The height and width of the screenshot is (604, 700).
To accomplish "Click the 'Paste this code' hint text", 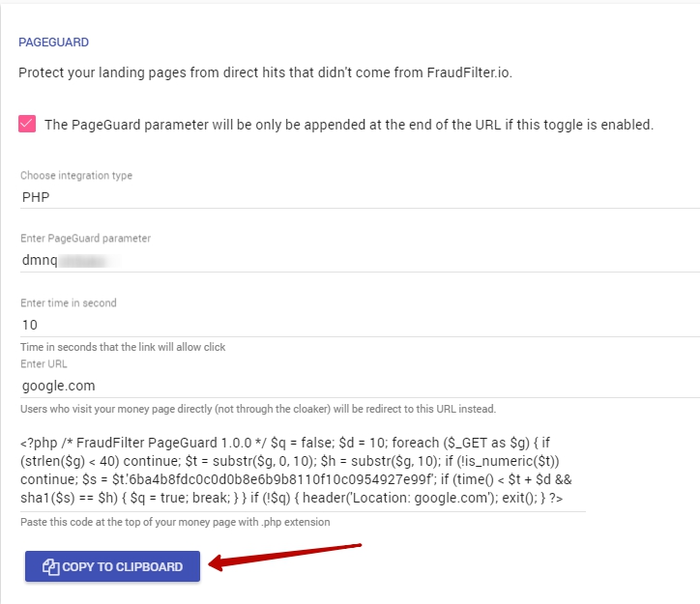I will tap(175, 522).
